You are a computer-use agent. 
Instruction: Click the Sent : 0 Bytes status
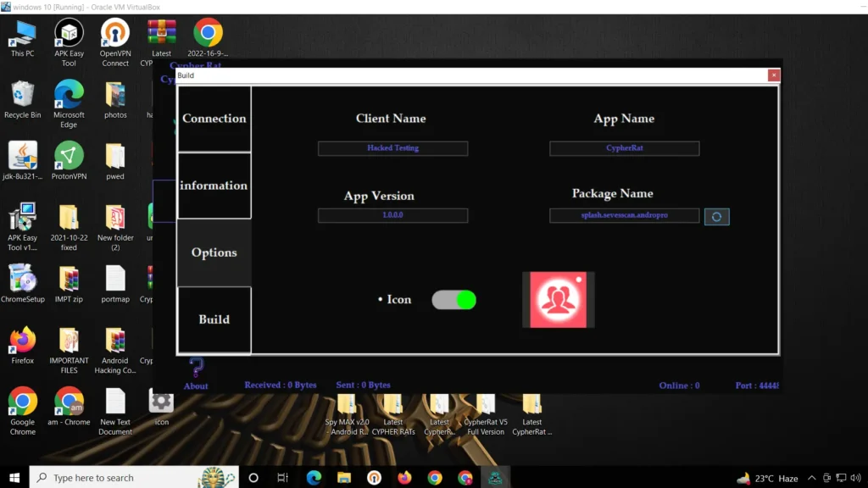[363, 385]
